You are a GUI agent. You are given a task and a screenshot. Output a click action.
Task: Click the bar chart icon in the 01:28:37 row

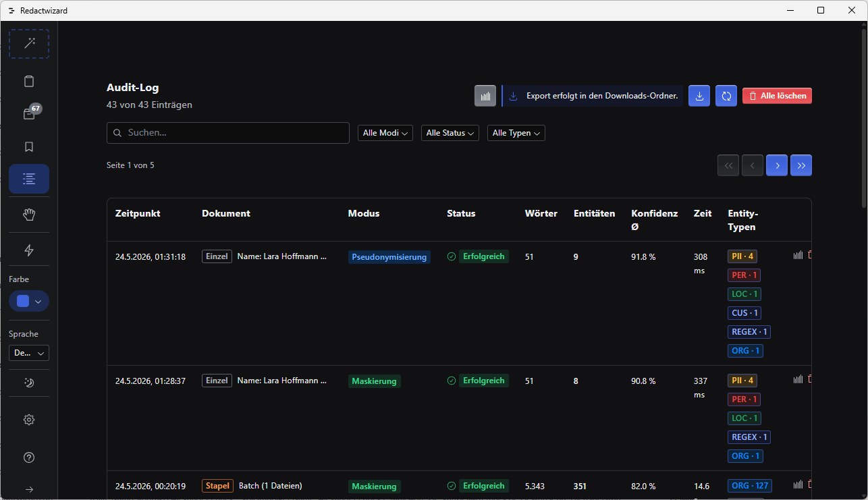[798, 379]
